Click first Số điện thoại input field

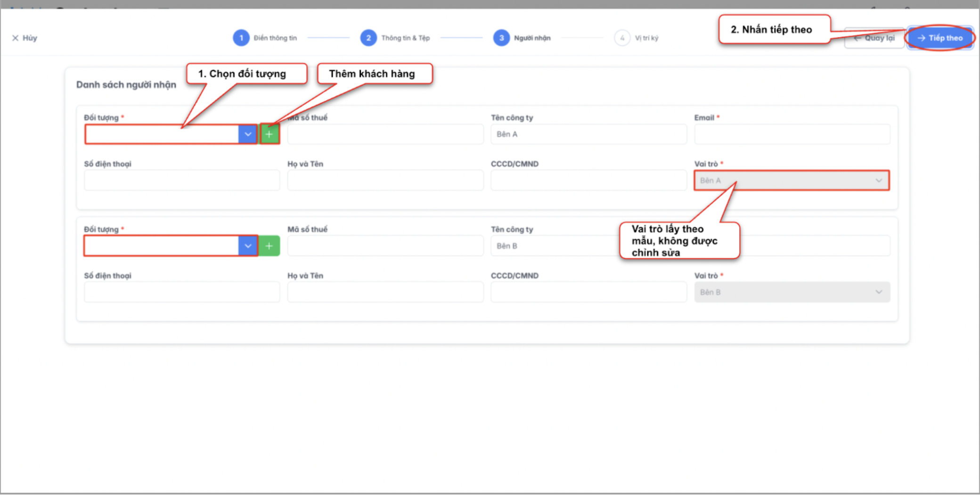coord(182,181)
